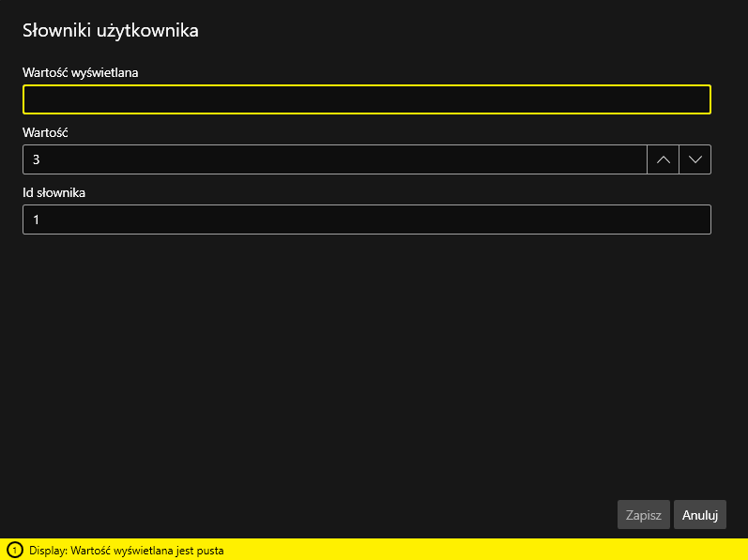The height and width of the screenshot is (560, 748).
Task: Click the "Wartość" field label
Action: [45, 132]
